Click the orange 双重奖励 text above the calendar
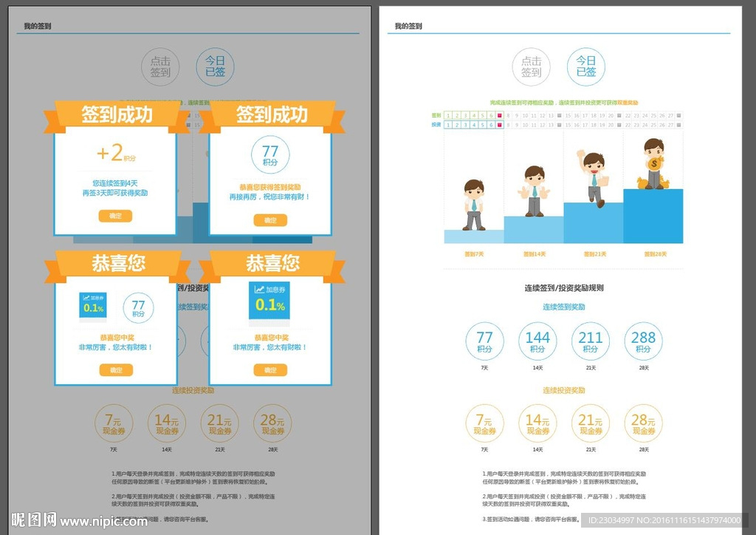 point(628,103)
